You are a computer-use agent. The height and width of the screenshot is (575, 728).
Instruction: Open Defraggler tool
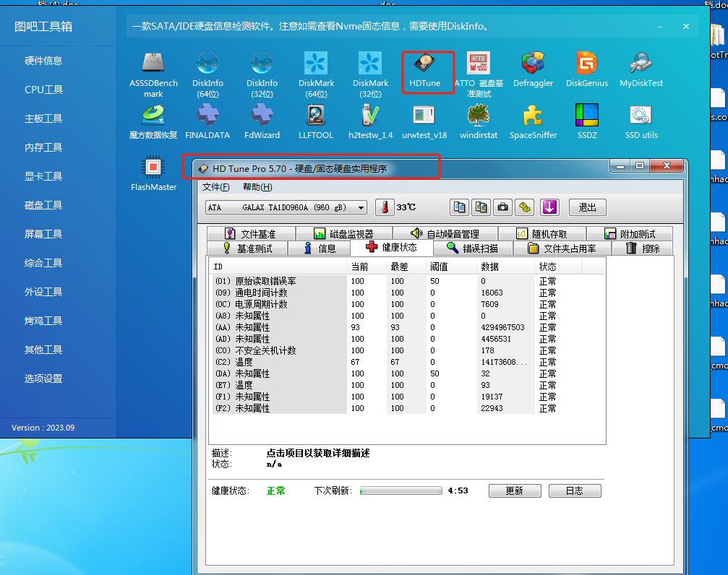[x=533, y=69]
